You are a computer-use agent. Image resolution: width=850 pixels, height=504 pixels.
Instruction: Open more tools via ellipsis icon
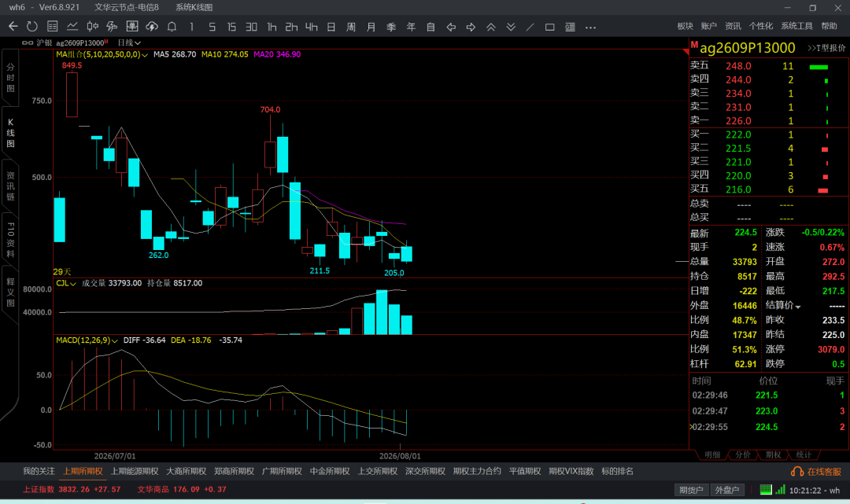(x=590, y=27)
